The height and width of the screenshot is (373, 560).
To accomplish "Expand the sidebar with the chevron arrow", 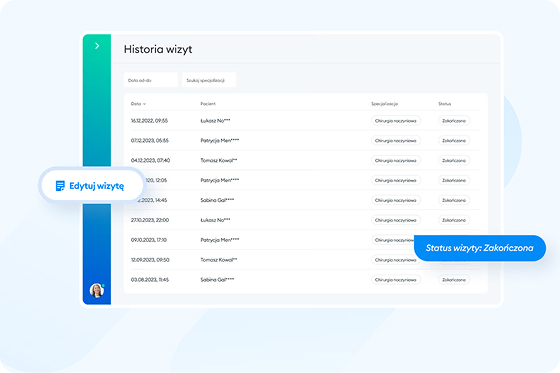I will point(97,46).
